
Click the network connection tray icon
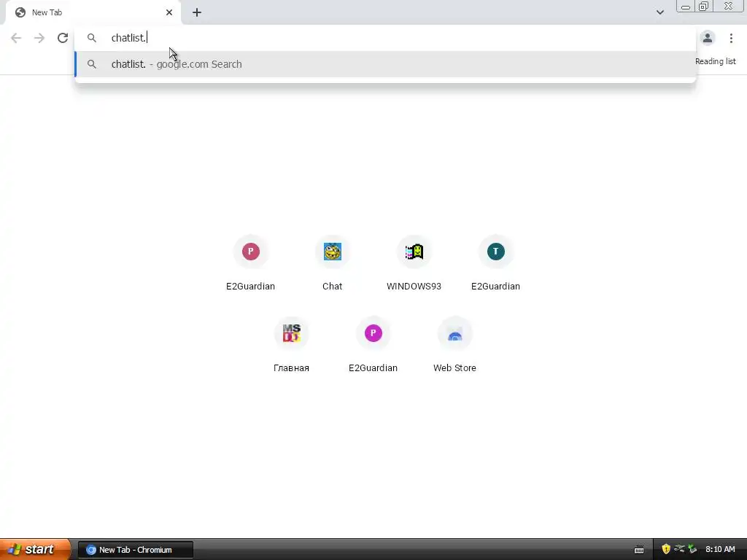[x=679, y=549]
